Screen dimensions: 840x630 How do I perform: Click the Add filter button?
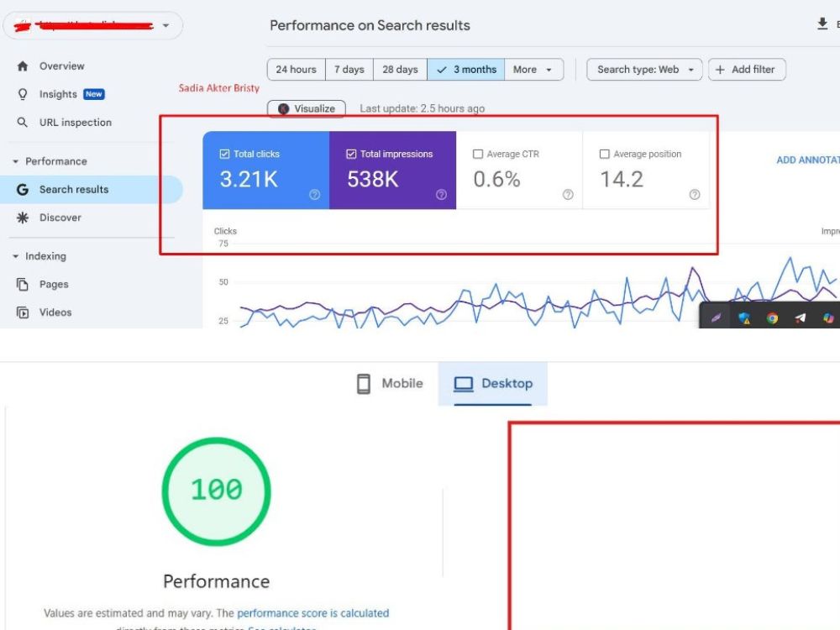tap(747, 70)
